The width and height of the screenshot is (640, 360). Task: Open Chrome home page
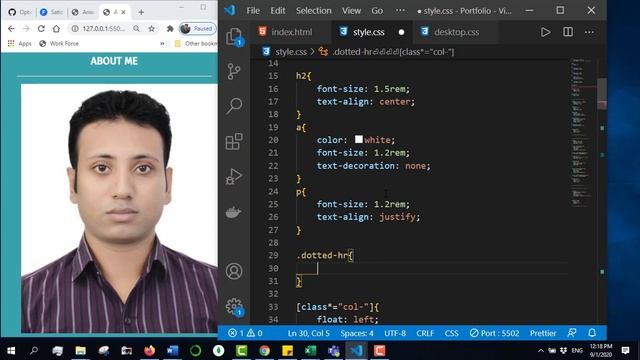point(56,29)
